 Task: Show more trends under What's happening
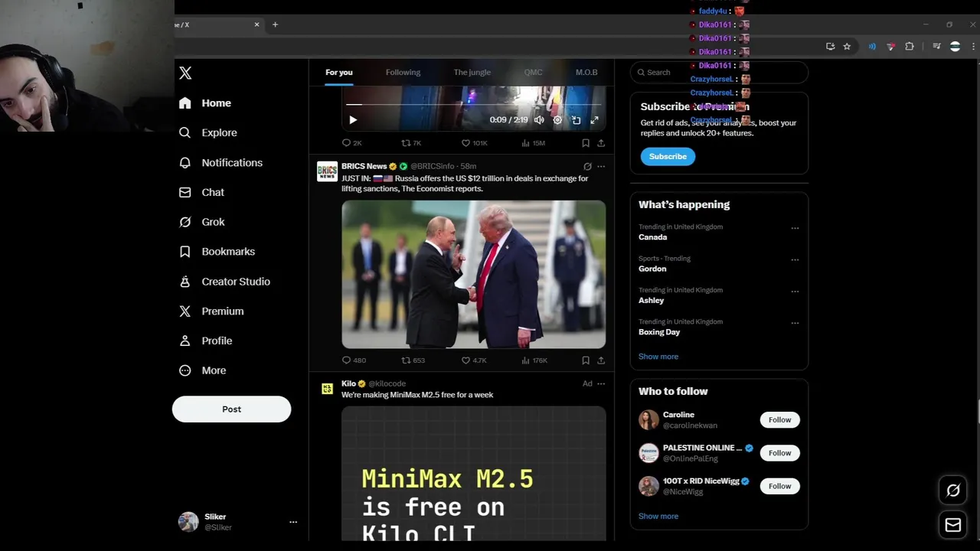point(658,357)
